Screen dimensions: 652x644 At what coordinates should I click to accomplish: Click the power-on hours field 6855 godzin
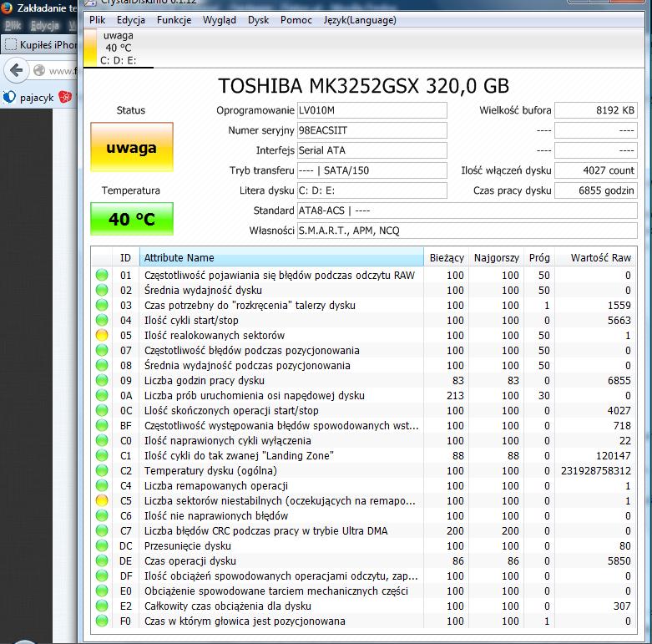(596, 190)
